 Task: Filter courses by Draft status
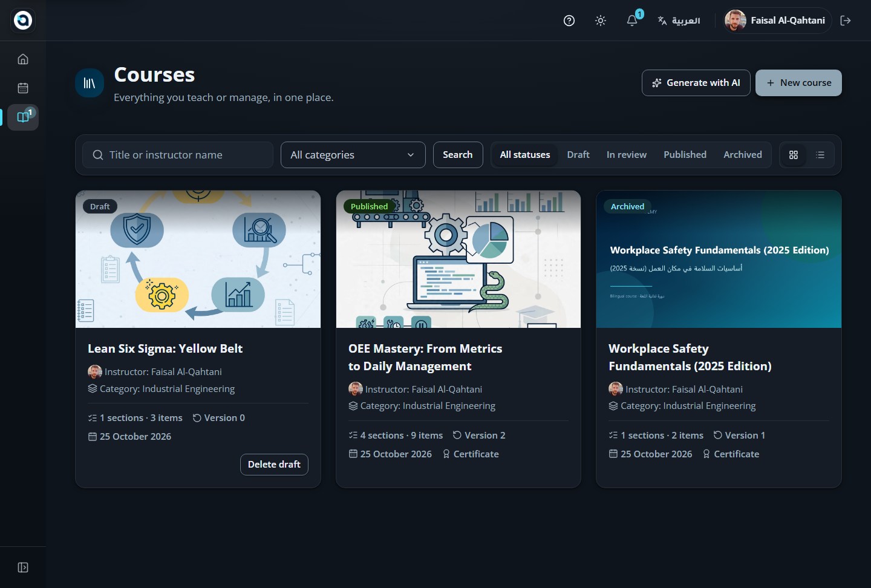578,155
